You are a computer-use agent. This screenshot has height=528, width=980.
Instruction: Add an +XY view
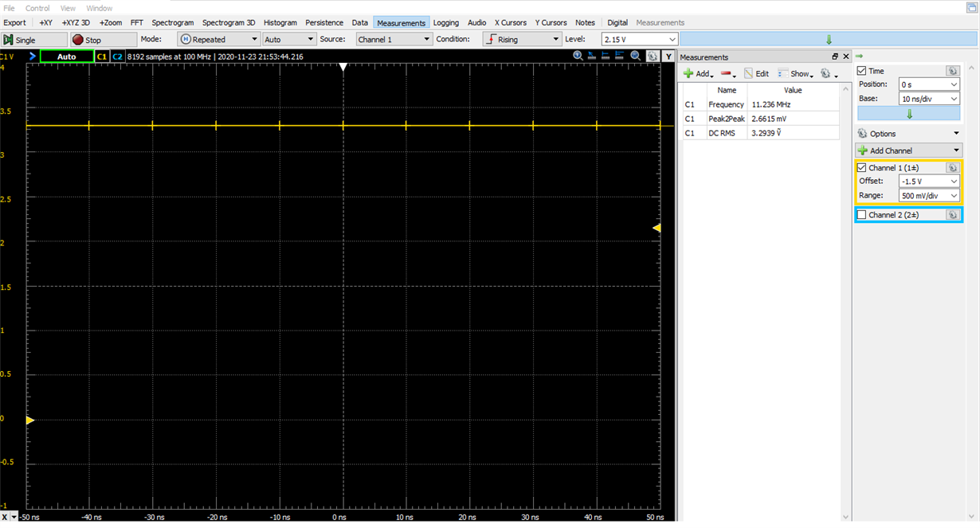(46, 22)
